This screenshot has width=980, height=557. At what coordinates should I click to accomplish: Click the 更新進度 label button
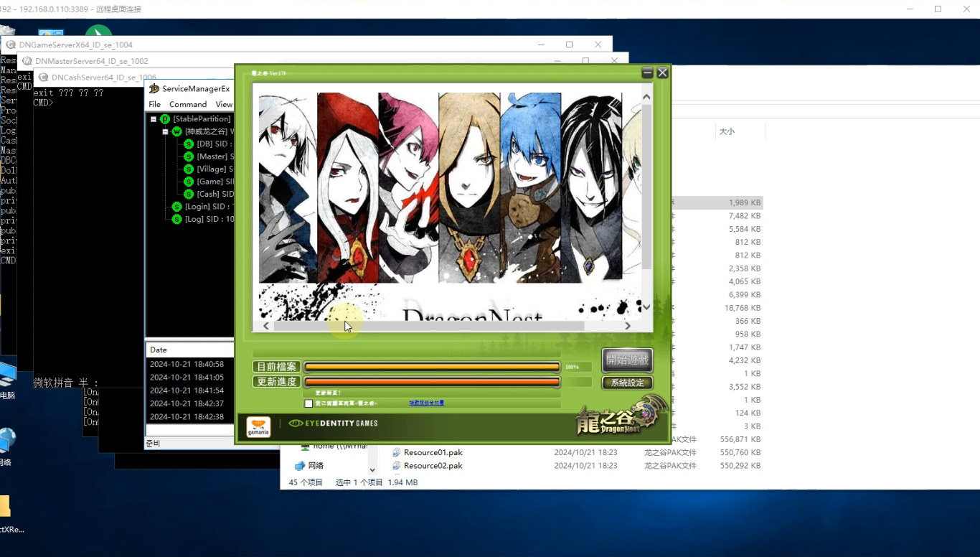[276, 382]
